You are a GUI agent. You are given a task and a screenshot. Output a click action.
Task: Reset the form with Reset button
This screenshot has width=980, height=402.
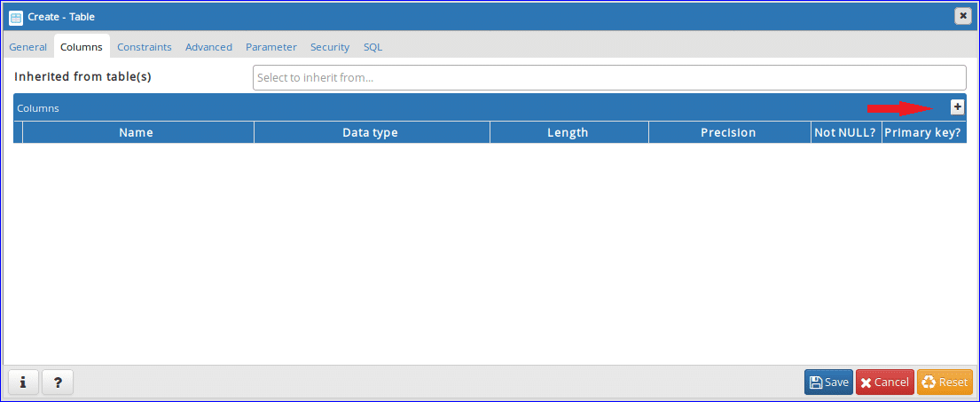point(945,382)
